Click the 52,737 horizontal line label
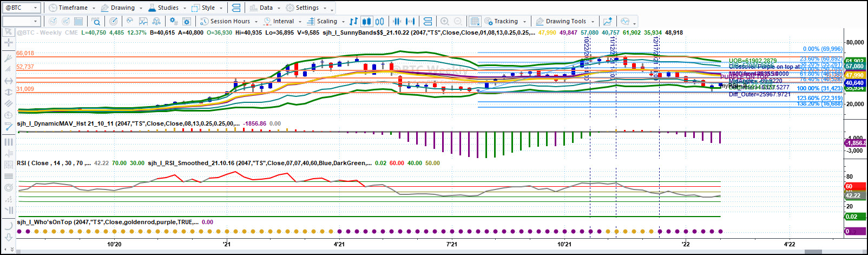 (x=25, y=67)
